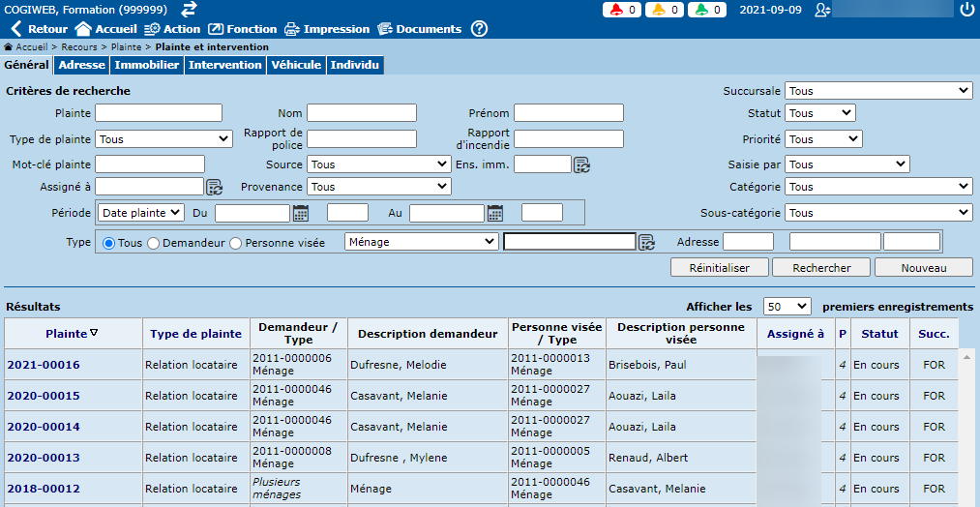Image resolution: width=980 pixels, height=507 pixels.
Task: Open the help question mark icon
Action: pos(479,29)
